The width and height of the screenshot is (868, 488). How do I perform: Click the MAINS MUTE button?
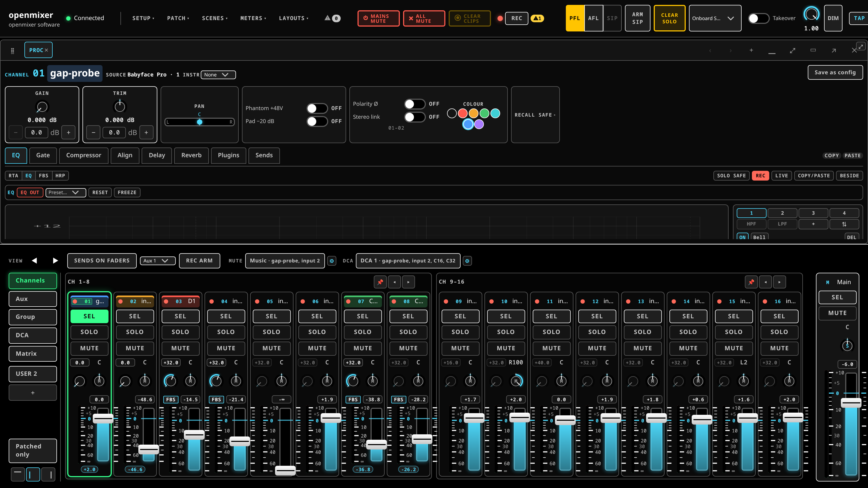click(378, 18)
